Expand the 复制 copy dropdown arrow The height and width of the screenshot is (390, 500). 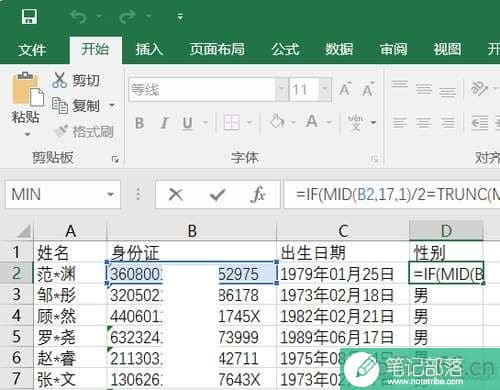112,106
